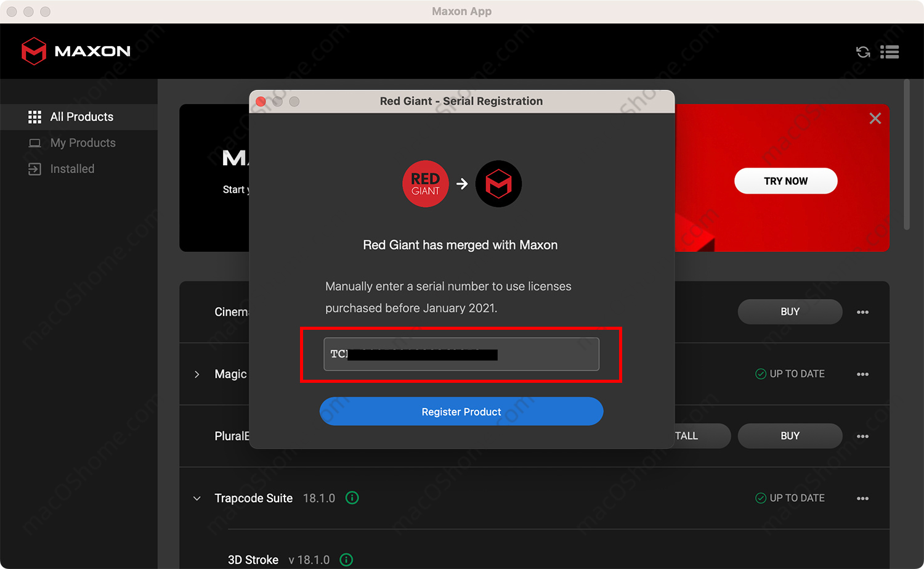Click the sync/refresh icon in the top right
This screenshot has height=569, width=924.
(x=862, y=52)
